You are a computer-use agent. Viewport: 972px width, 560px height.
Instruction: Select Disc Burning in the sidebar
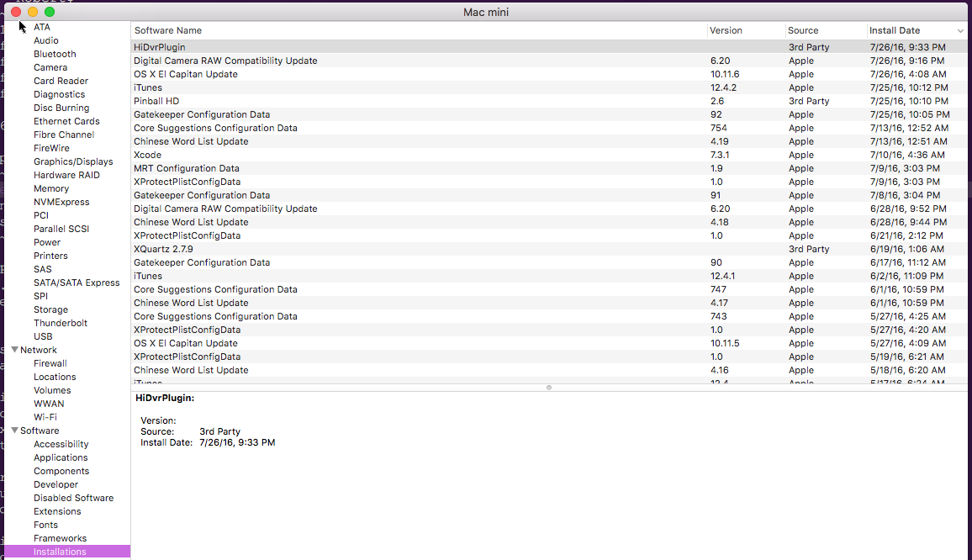[61, 108]
